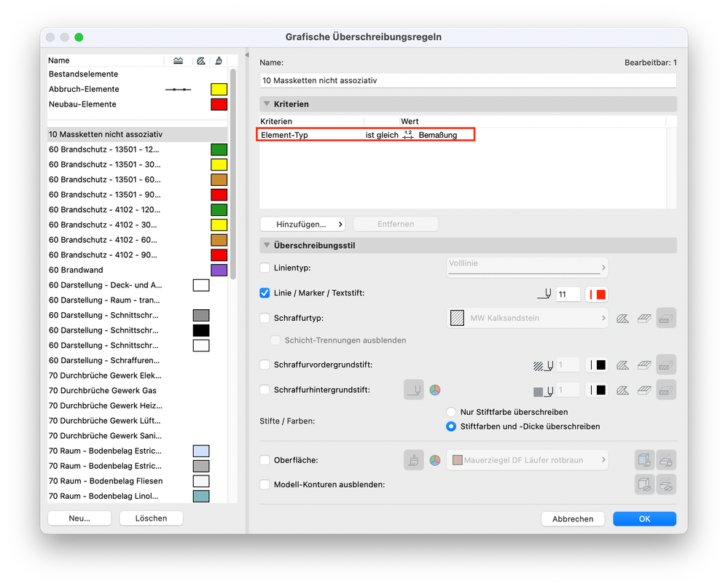This screenshot has height=587, width=728.
Task: Click black pen swatch in Schraffurvordergrundstift row
Action: pyautogui.click(x=597, y=365)
